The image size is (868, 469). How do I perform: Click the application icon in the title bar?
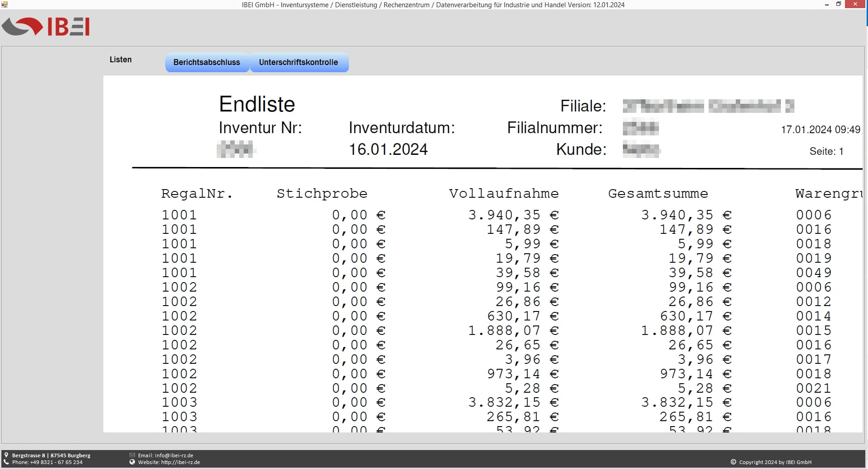[x=5, y=4]
